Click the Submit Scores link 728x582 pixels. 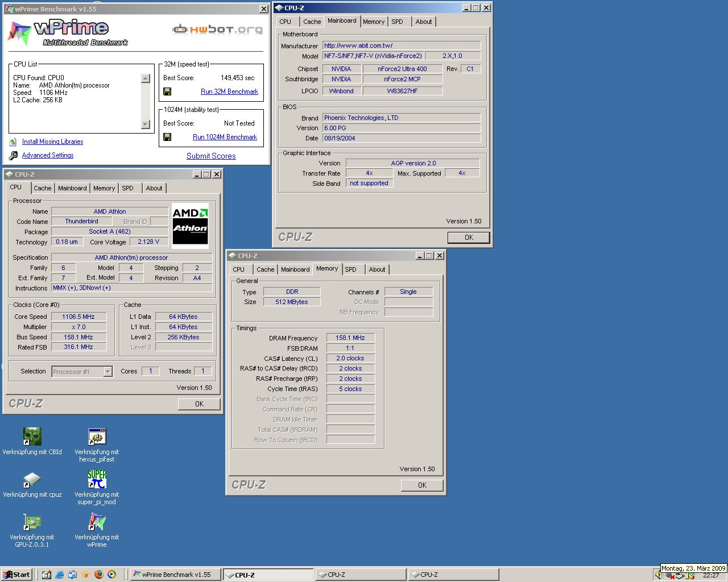click(211, 156)
